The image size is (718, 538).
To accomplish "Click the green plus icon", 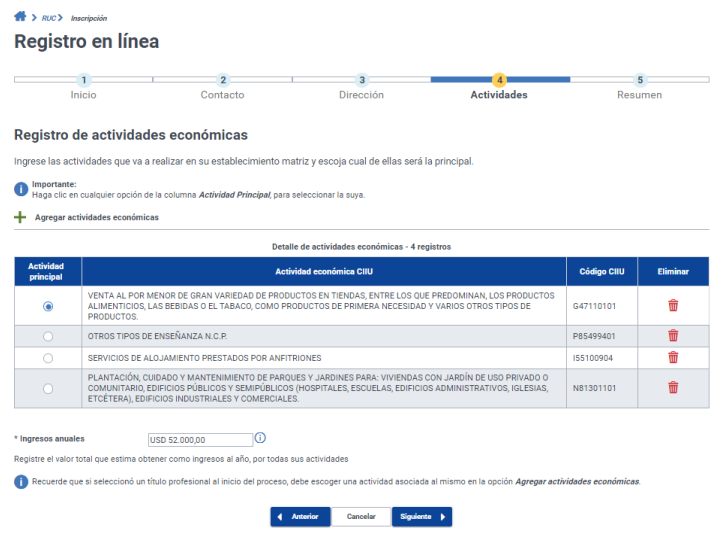I will [20, 217].
